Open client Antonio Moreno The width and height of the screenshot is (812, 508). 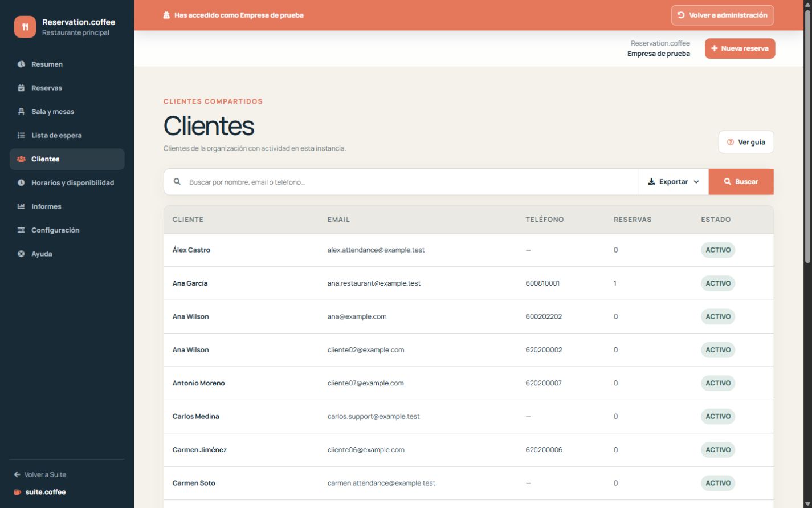point(199,383)
